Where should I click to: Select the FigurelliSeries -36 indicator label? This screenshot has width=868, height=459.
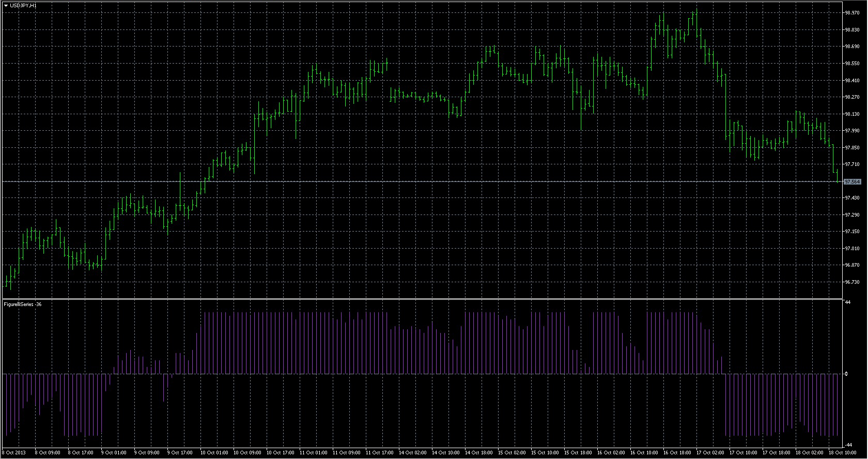click(x=23, y=304)
